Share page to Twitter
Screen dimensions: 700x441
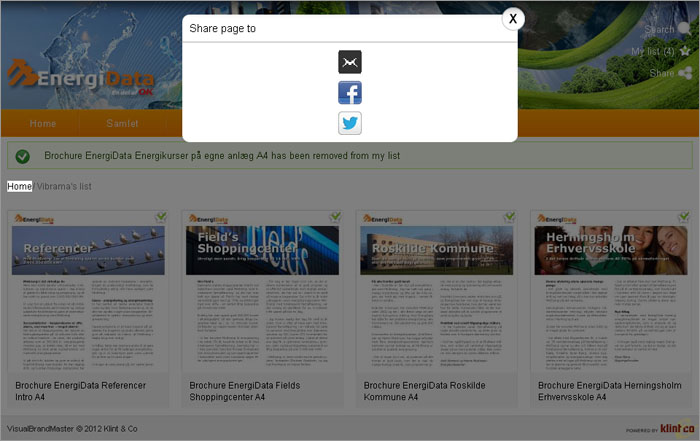[349, 123]
